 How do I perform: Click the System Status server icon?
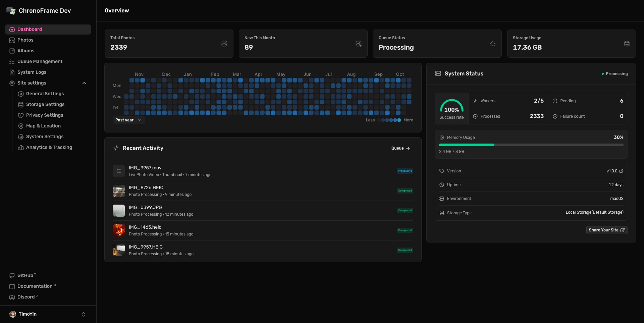(438, 73)
